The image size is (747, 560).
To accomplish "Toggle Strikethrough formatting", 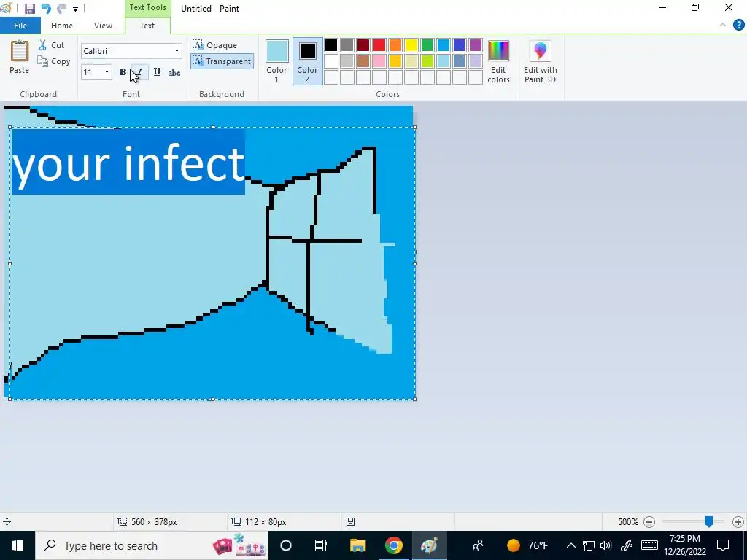I will coord(174,72).
